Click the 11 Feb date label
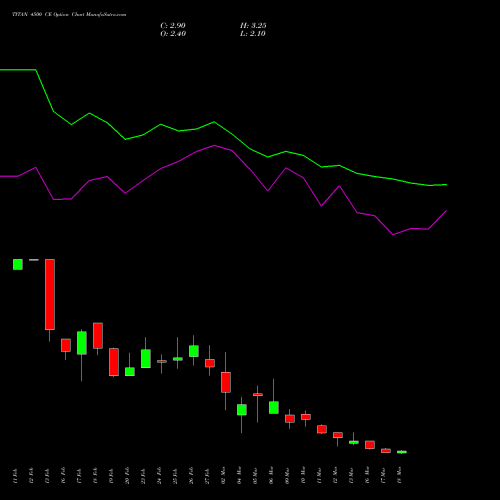The image size is (500, 500). pos(15,476)
